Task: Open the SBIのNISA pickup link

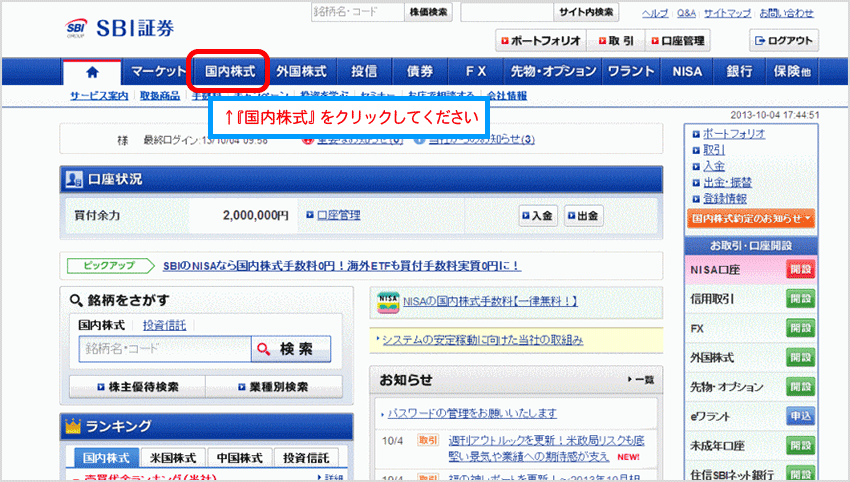Action: pos(342,266)
